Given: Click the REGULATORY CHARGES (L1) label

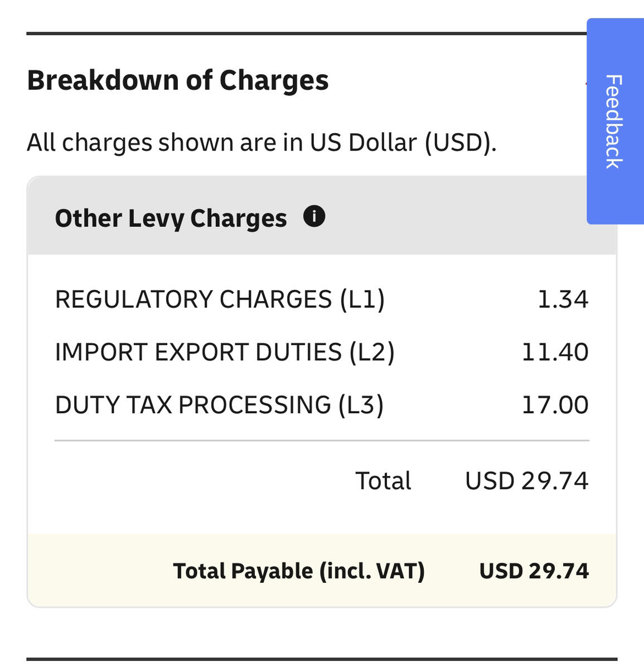Looking at the screenshot, I should [x=220, y=299].
